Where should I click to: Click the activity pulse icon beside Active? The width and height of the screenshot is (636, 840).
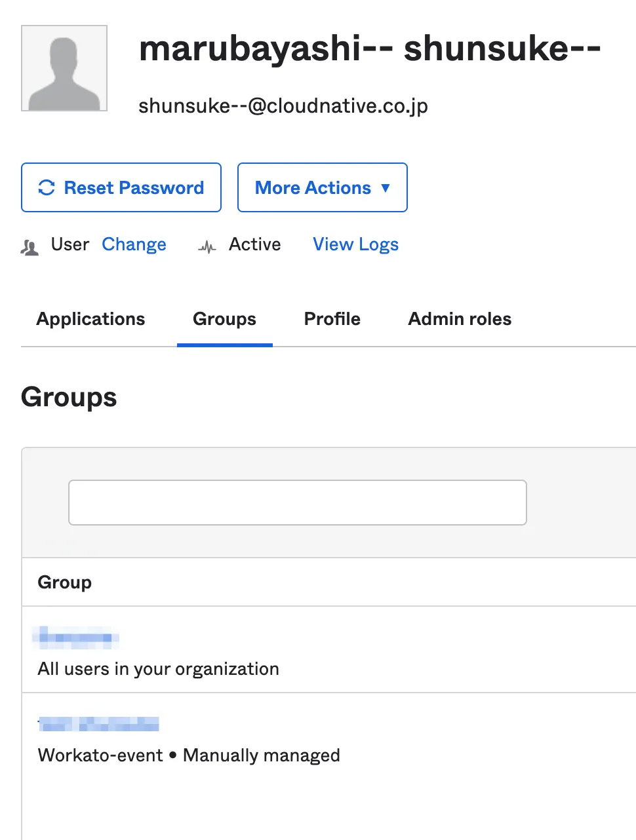click(x=207, y=247)
